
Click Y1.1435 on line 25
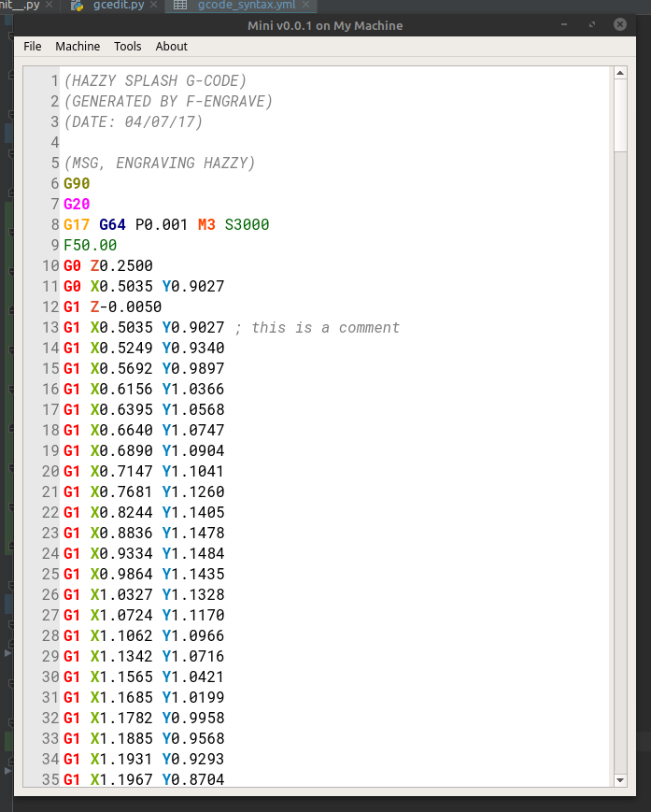pyautogui.click(x=193, y=575)
